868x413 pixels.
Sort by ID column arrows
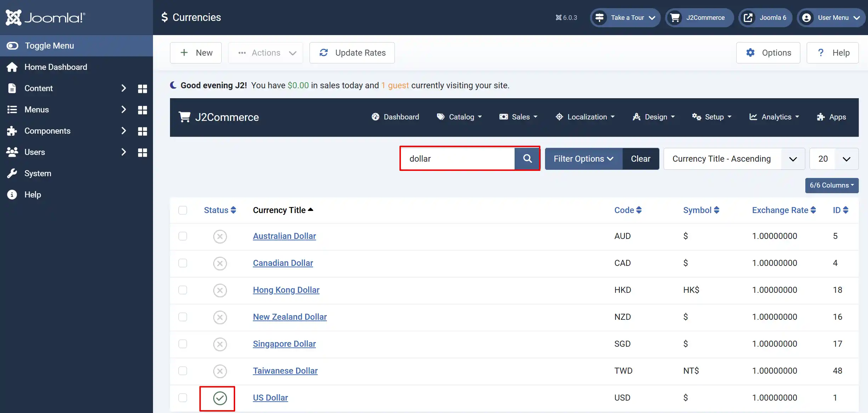click(846, 210)
